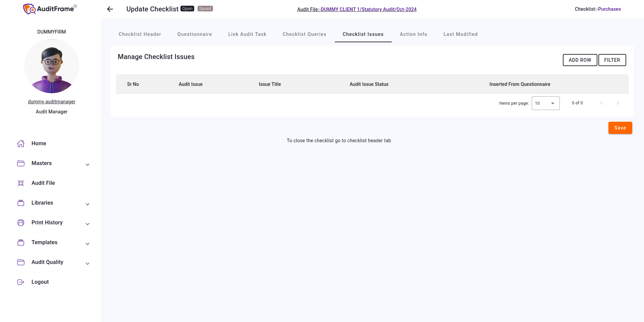Click the Masters folder icon
The image size is (644, 322).
(x=20, y=163)
